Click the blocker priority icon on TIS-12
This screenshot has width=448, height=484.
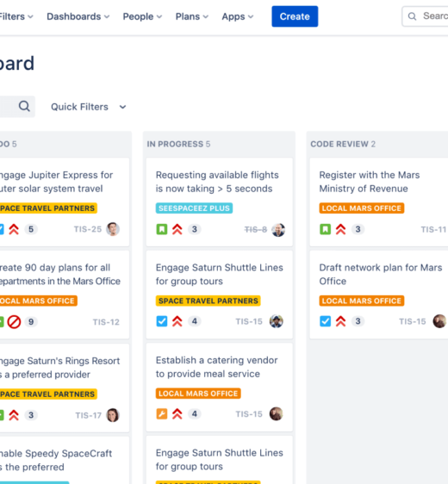[14, 322]
